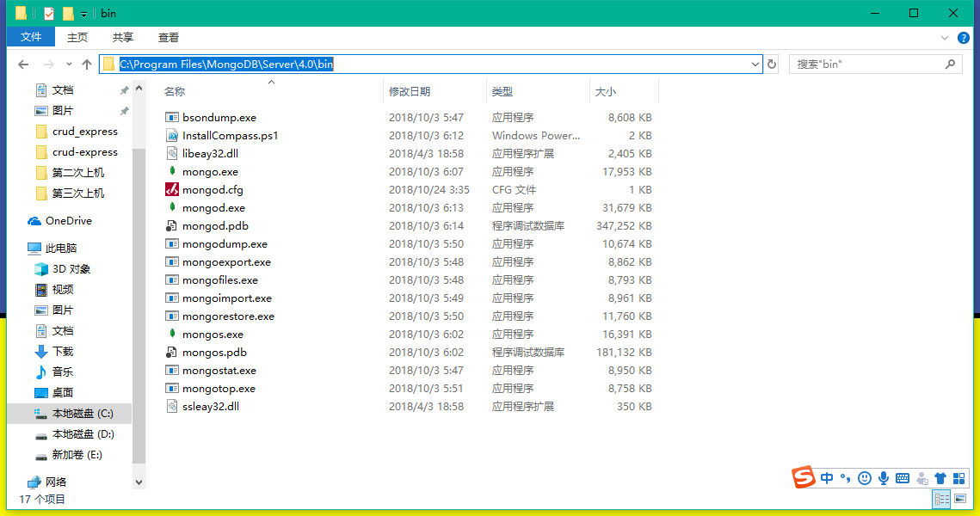980x516 pixels.
Task: Select 本地磁盘 (C:) in sidebar
Action: coord(70,414)
